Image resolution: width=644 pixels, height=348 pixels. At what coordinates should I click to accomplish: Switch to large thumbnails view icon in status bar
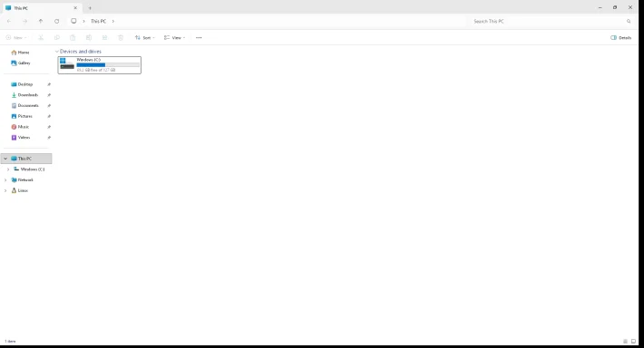(633, 341)
